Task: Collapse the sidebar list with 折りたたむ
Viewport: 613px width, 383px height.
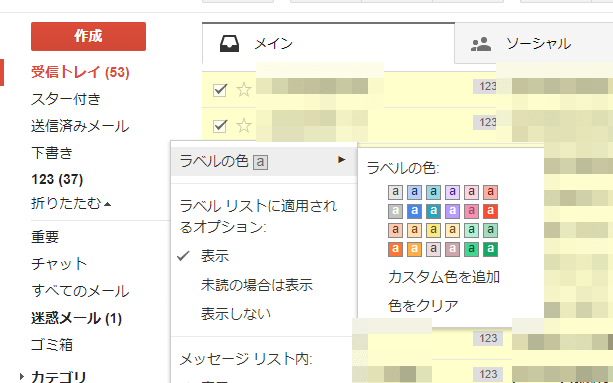Action: 71,203
